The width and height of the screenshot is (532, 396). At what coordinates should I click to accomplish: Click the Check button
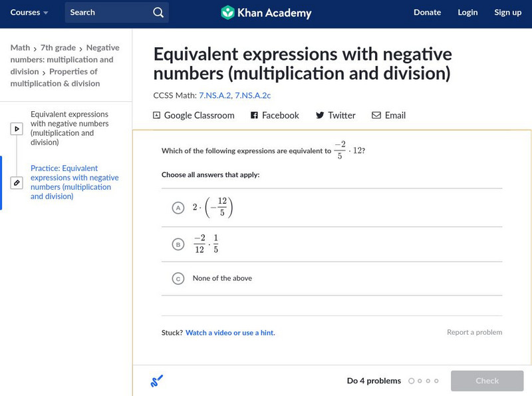[487, 381]
